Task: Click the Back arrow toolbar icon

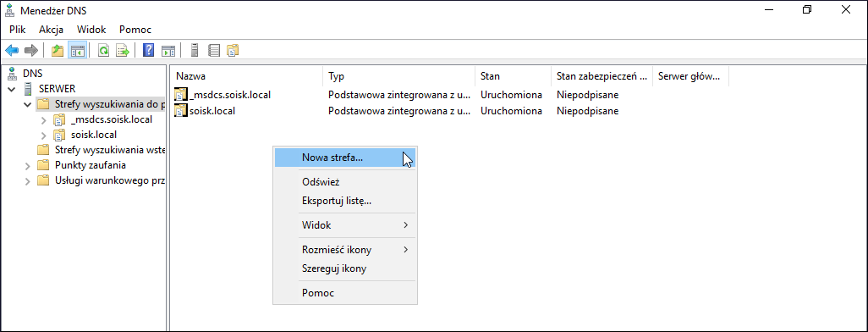Action: (12, 51)
